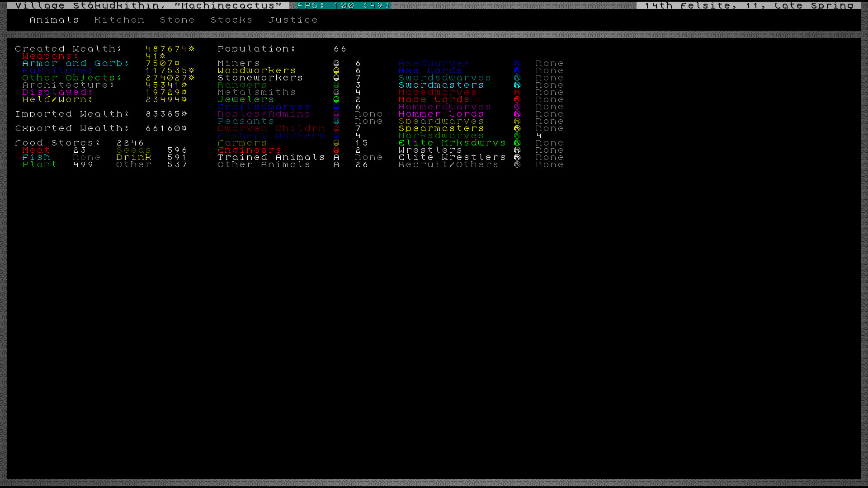Click the Farmers count 15
This screenshot has height=488, width=868.
(362, 143)
